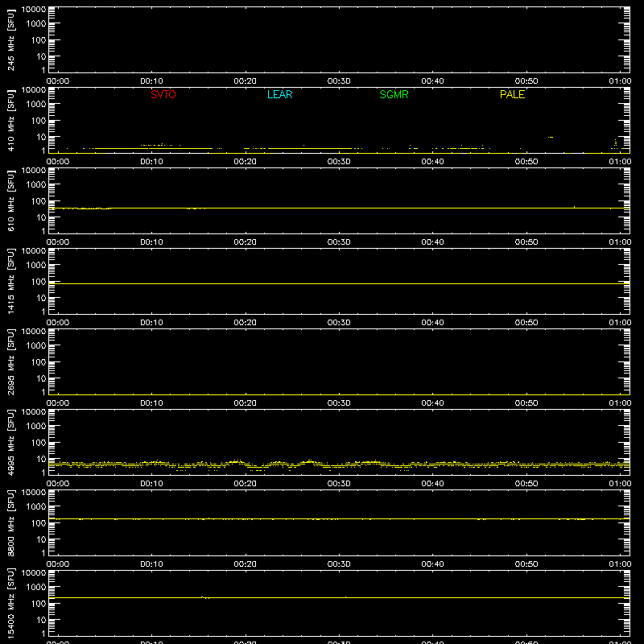Click the 10000 y-axis value of 245 MHz plot

point(34,10)
